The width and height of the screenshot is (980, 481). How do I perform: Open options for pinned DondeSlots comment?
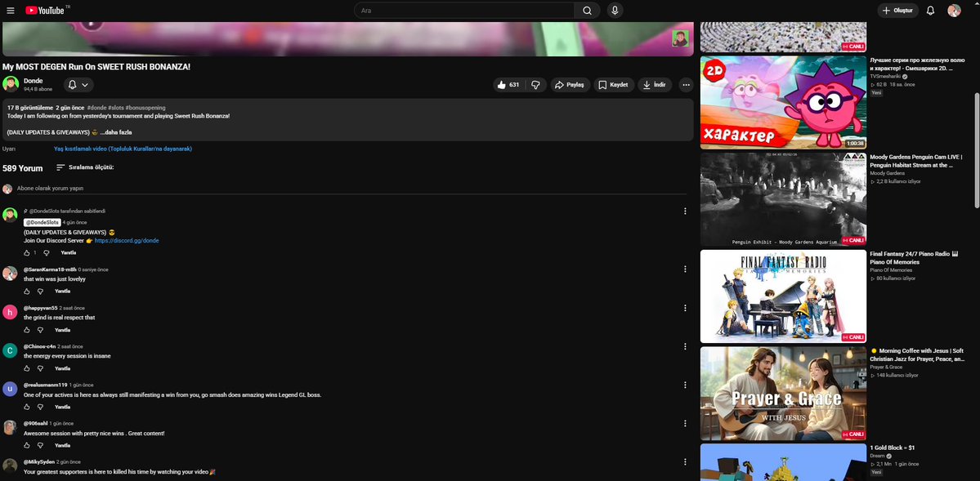coord(685,212)
